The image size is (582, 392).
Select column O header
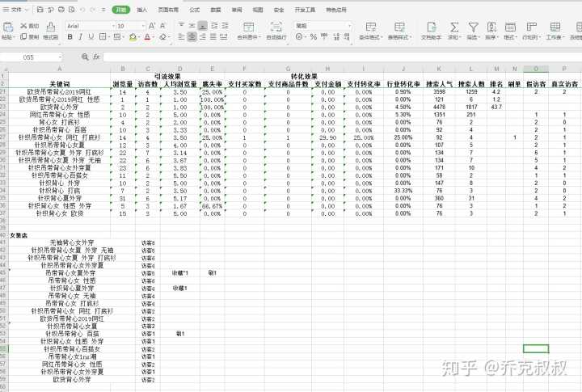coord(536,69)
